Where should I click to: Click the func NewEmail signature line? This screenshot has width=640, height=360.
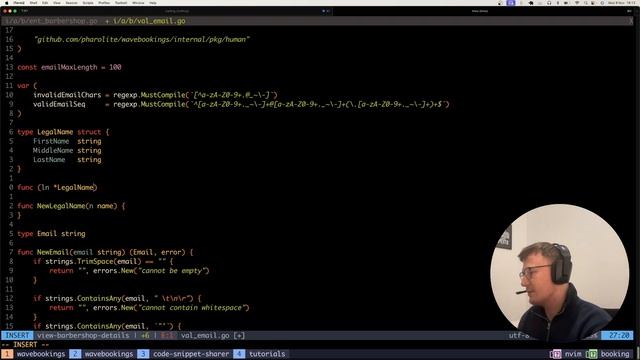tap(105, 253)
